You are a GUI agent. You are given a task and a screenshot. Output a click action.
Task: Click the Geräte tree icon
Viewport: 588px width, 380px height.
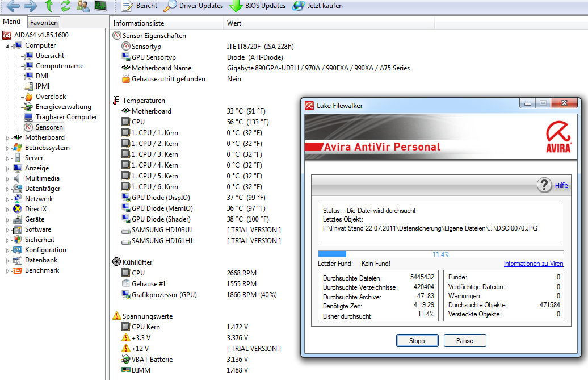(x=17, y=219)
